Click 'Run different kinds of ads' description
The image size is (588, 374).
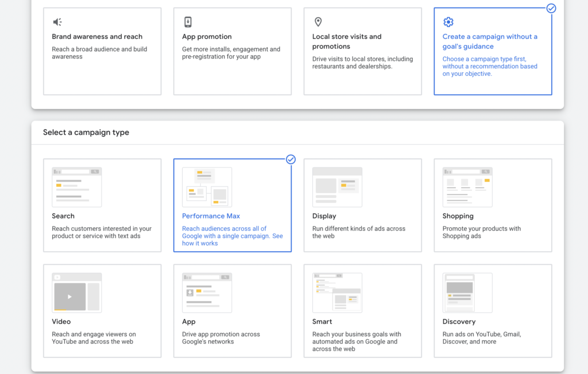pyautogui.click(x=358, y=232)
